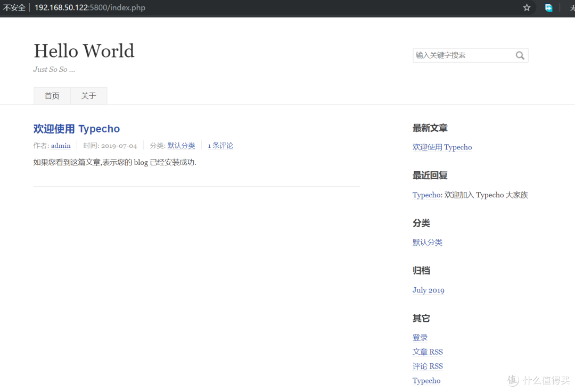Screen dimensions: 575x392
Task: Open the 评论 RSS feed
Action: 428,366
